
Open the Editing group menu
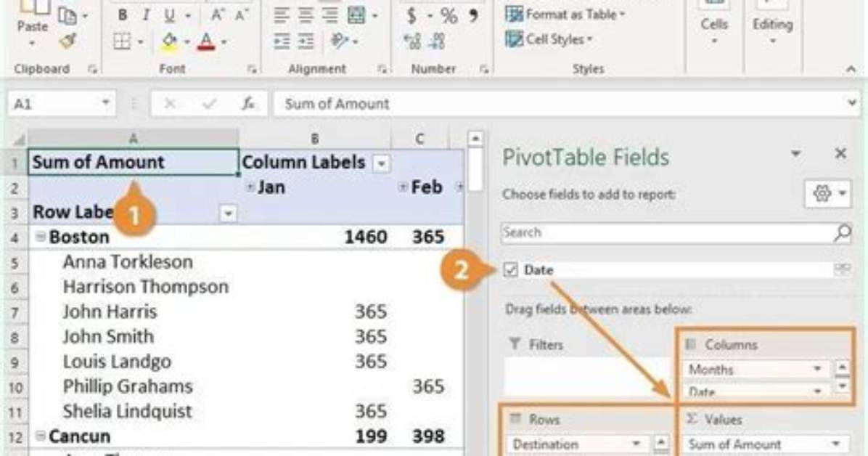click(x=772, y=23)
